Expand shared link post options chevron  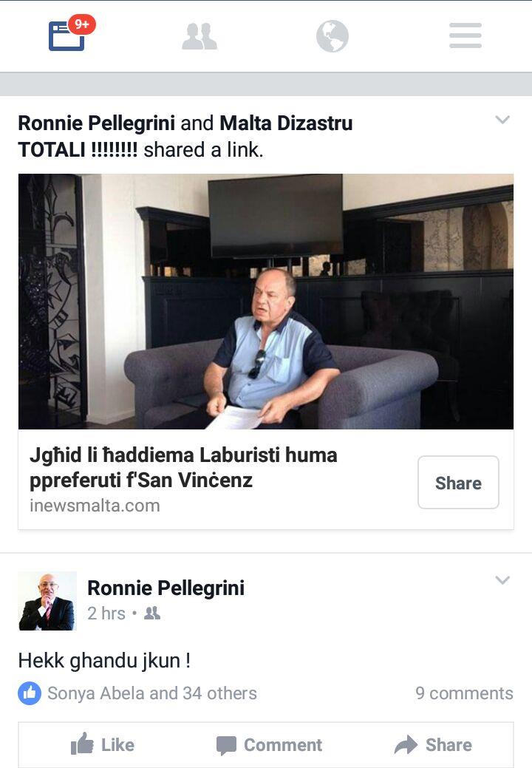[502, 120]
